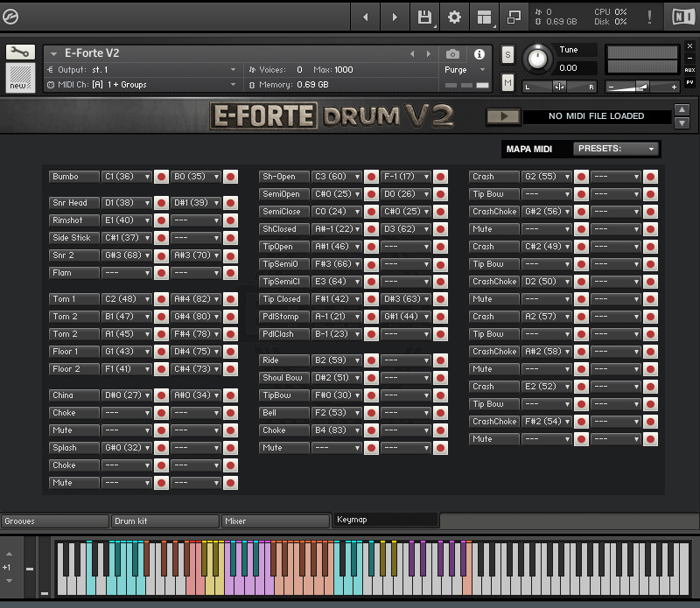This screenshot has width=700, height=608.
Task: Expand instrument menu arrow before E-Forte V2
Action: 53,54
